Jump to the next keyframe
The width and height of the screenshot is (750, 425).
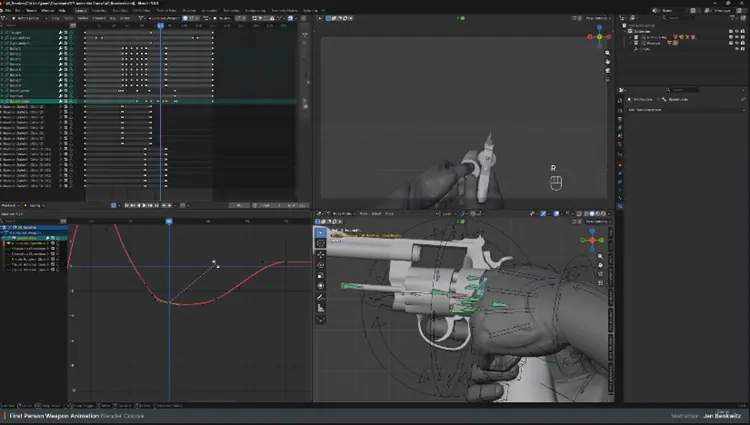pos(150,205)
